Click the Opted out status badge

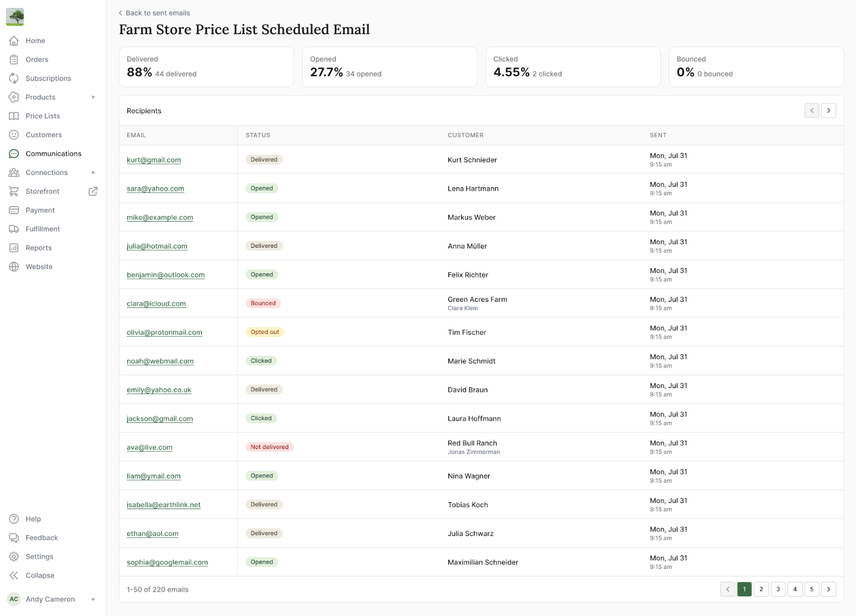pos(265,332)
